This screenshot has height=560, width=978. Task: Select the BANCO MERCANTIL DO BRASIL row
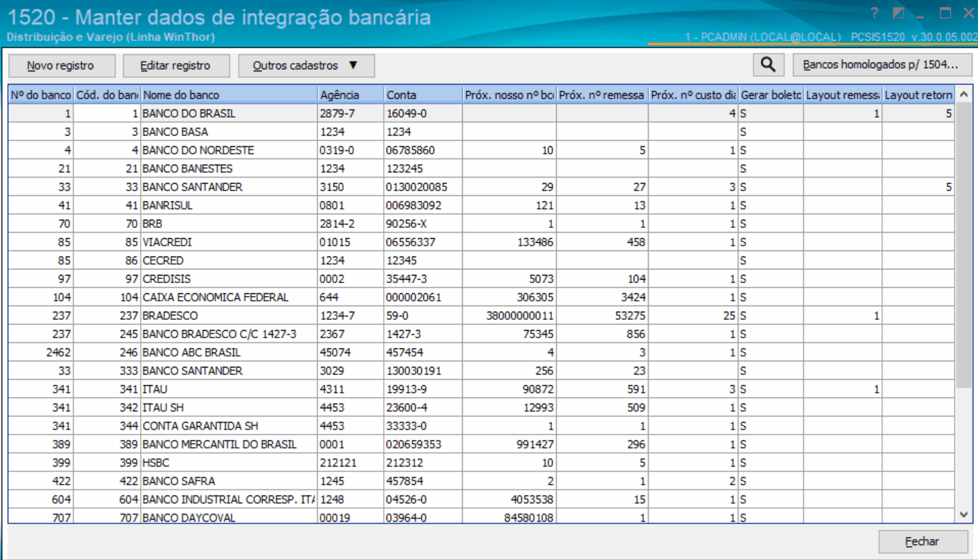pos(482,444)
